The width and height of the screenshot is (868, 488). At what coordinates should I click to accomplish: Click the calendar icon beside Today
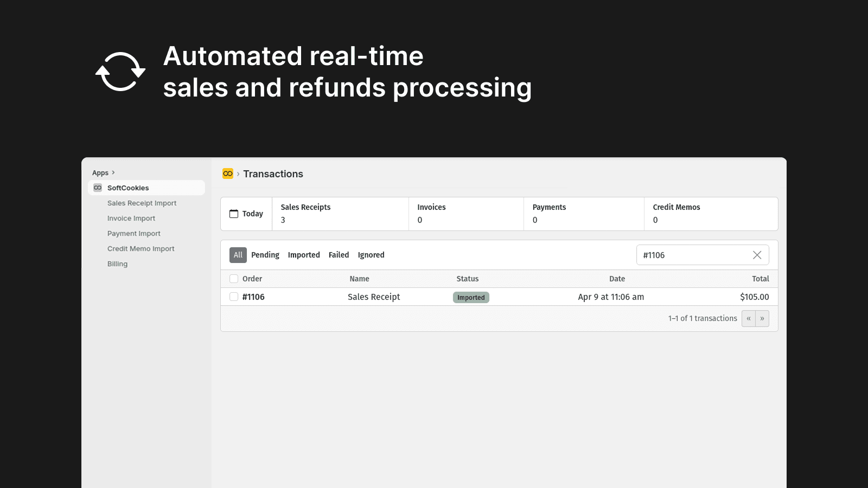[234, 214]
